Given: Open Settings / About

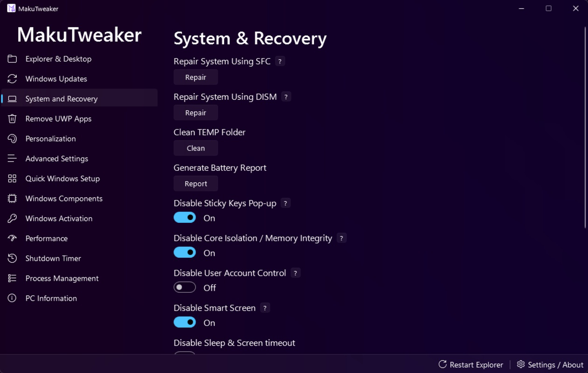Looking at the screenshot, I should [550, 365].
